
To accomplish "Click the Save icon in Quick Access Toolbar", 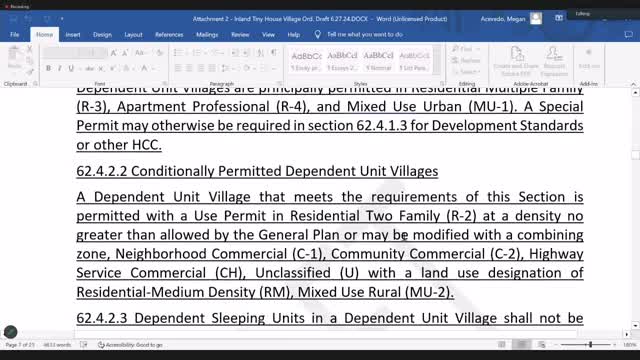I will point(13,19).
